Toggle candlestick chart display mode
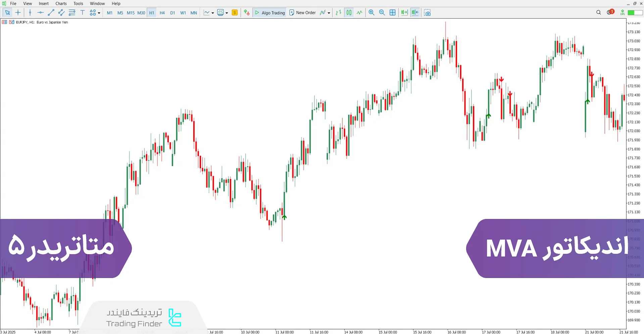The width and height of the screenshot is (644, 334). (x=349, y=13)
